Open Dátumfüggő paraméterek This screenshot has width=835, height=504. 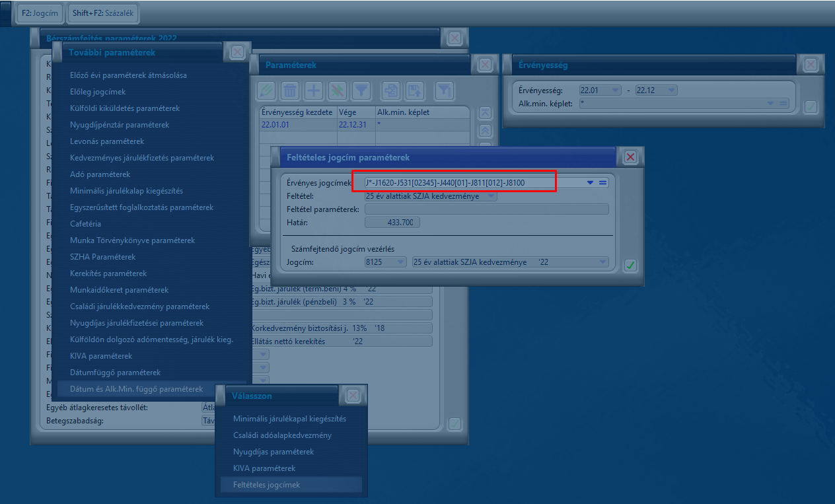click(116, 373)
